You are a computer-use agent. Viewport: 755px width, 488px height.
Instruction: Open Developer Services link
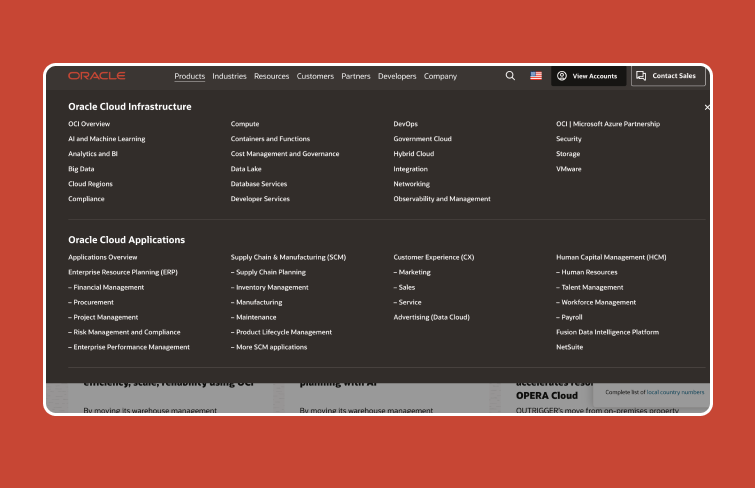pos(260,199)
